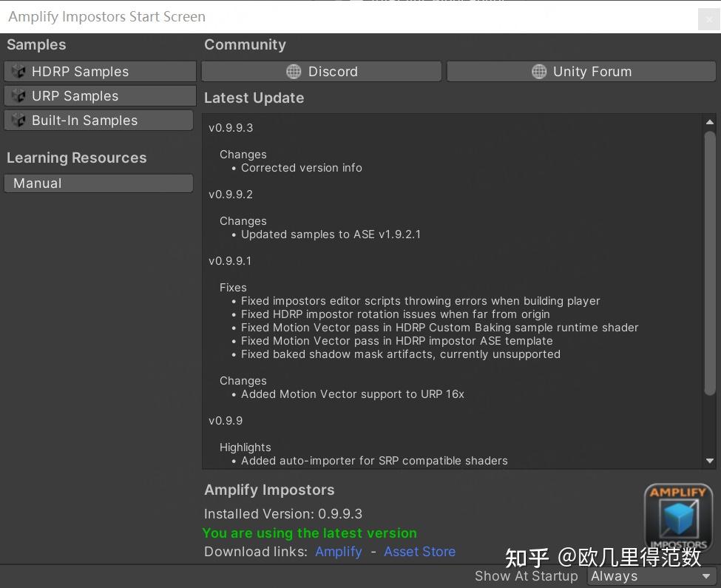This screenshot has height=588, width=721.
Task: Click 'You are using the latest version' message
Action: (310, 533)
